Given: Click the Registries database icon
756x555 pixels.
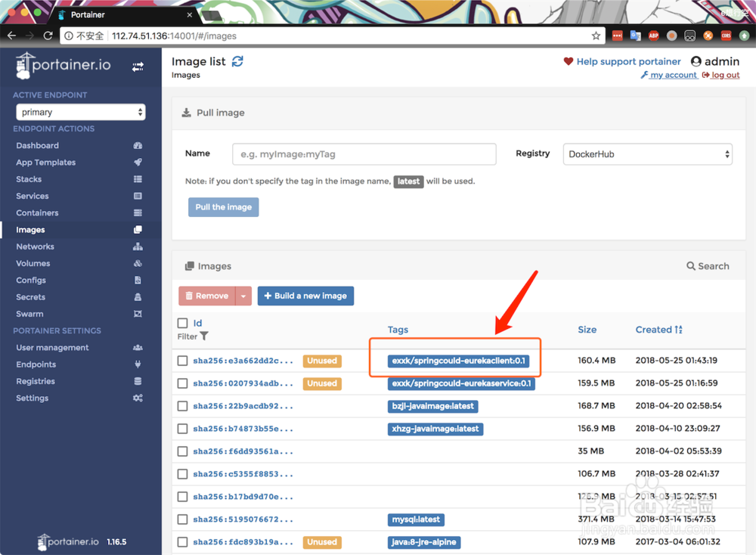Looking at the screenshot, I should coord(138,381).
